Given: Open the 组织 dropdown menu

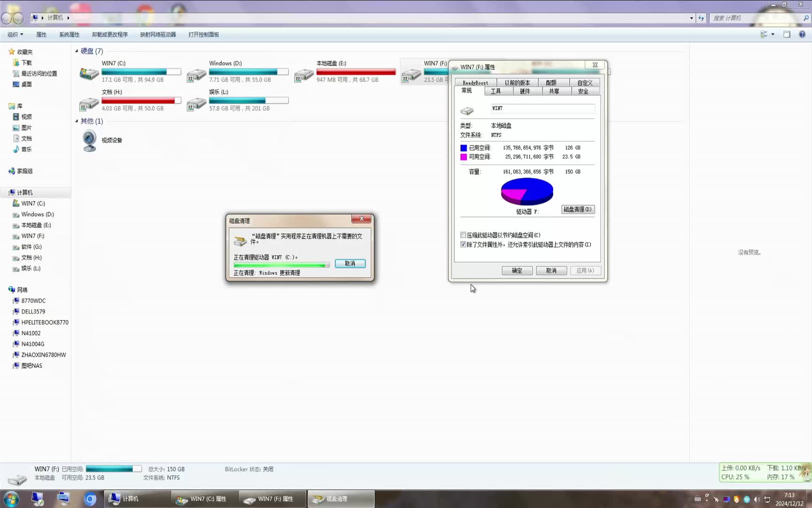Looking at the screenshot, I should pos(15,34).
